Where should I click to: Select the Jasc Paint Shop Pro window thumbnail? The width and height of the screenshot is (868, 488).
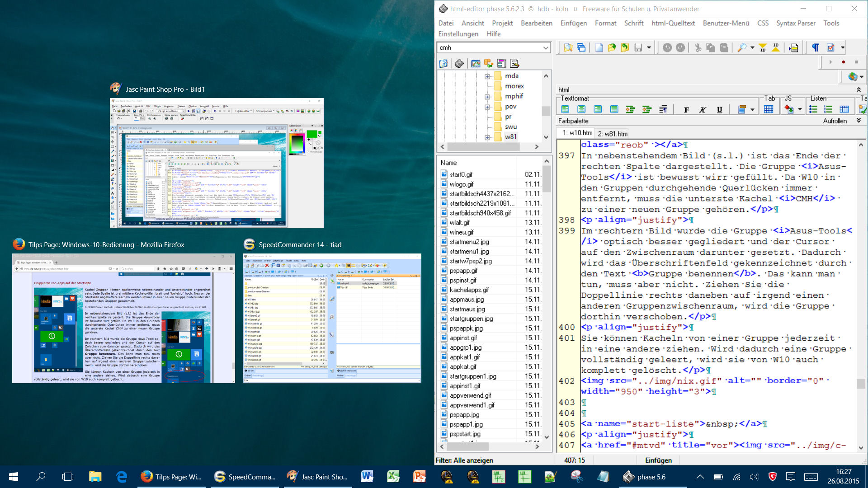click(217, 163)
